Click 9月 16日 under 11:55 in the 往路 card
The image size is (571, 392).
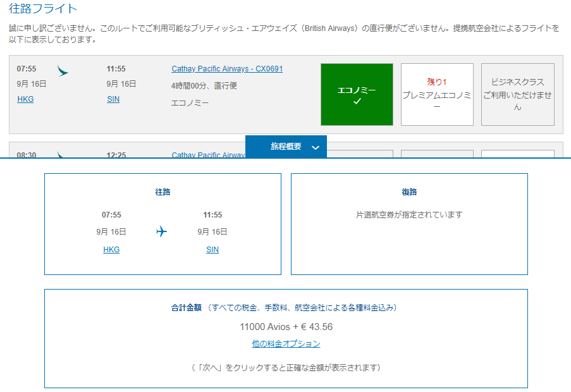212,232
